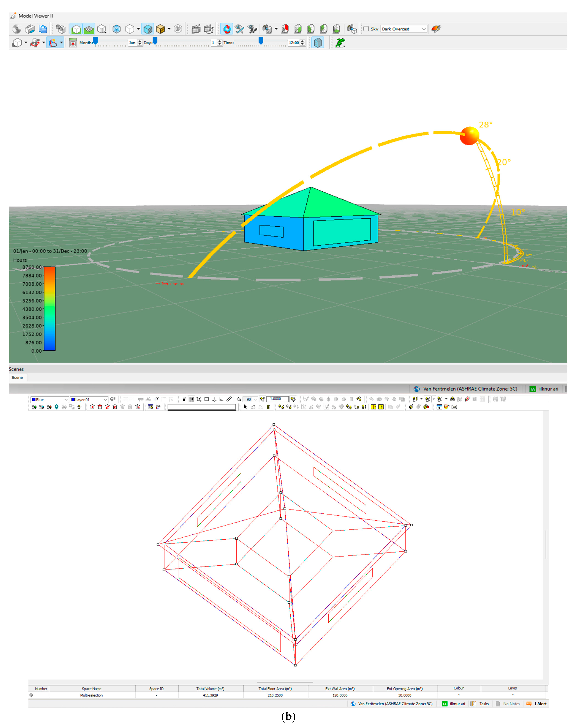The height and width of the screenshot is (728, 575).
Task: Click the green running man icon
Action: (x=340, y=43)
